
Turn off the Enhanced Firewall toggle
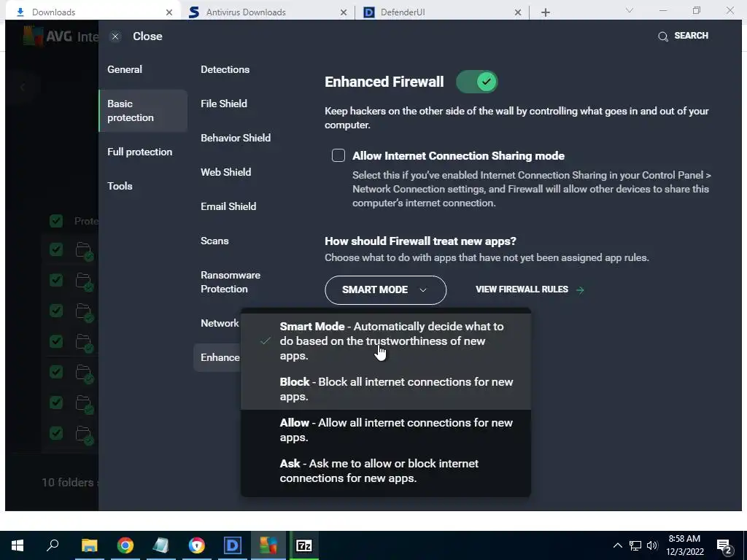[x=477, y=82]
